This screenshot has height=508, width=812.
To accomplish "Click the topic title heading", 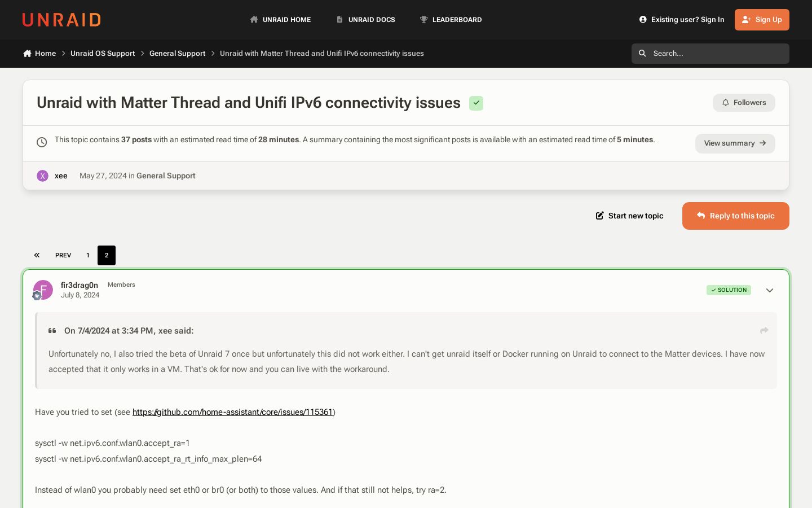I will pos(249,103).
